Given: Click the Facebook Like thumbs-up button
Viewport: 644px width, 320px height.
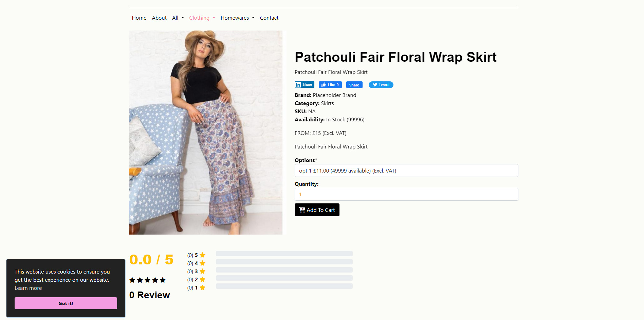Looking at the screenshot, I should click(x=330, y=85).
